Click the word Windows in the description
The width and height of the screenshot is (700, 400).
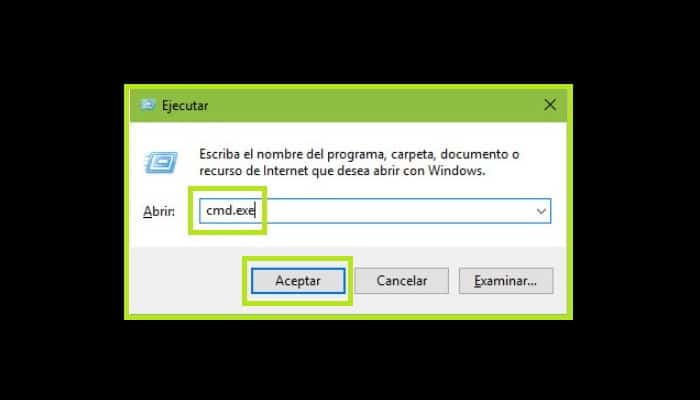(x=456, y=171)
